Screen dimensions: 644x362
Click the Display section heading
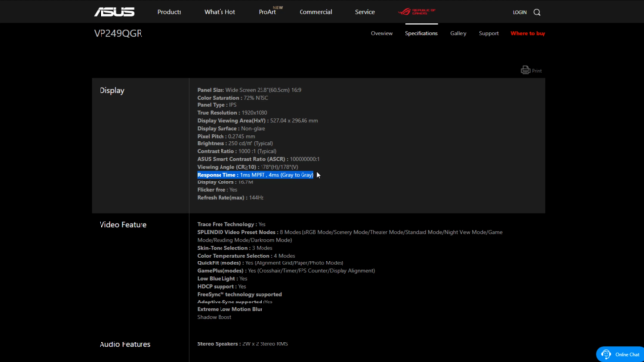coord(111,90)
